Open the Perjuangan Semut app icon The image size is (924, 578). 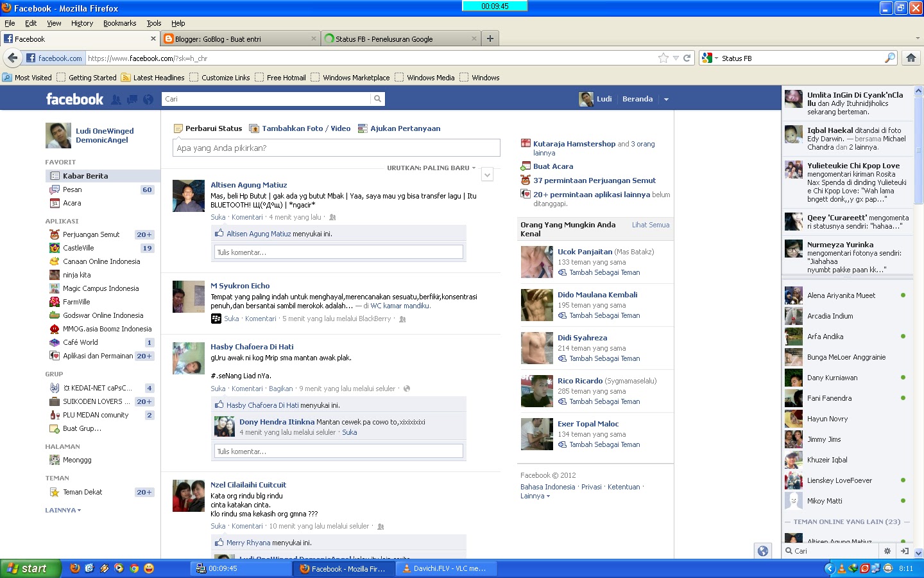(x=55, y=234)
